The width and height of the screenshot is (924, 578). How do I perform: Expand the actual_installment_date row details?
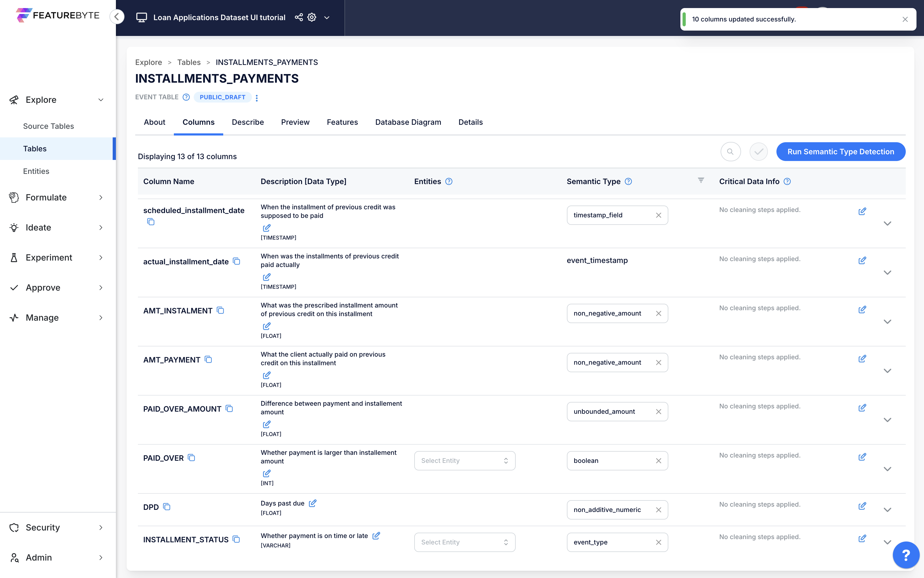887,273
